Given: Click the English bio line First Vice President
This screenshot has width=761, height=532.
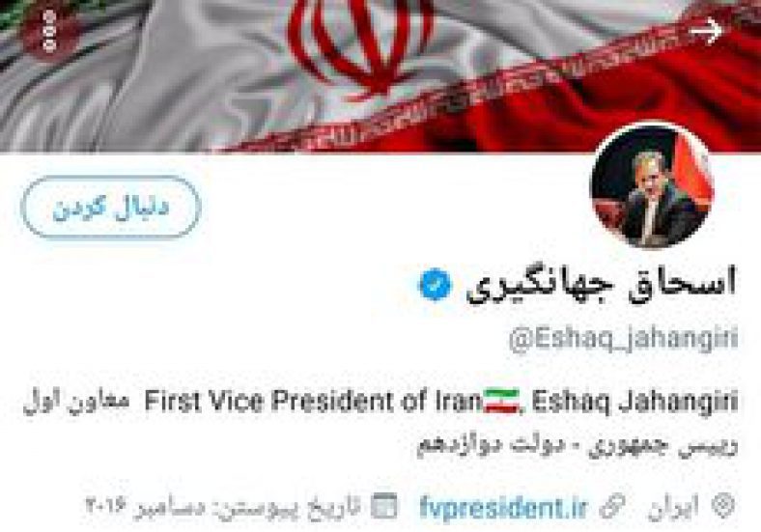Looking at the screenshot, I should (314, 401).
